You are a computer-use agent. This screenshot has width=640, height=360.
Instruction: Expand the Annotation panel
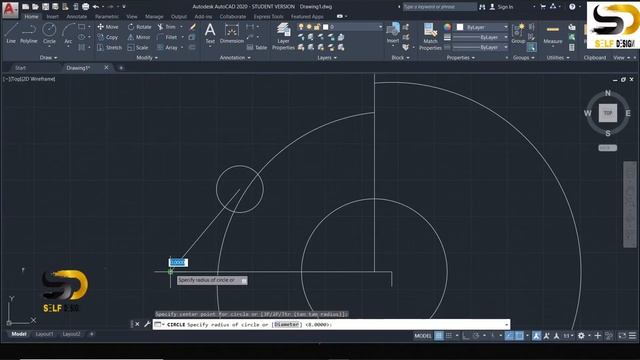235,58
